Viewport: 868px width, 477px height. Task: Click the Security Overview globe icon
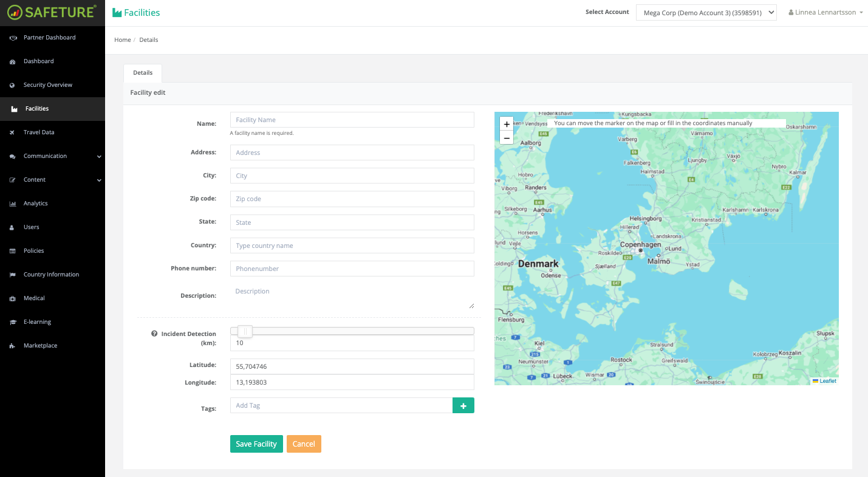[x=13, y=85]
